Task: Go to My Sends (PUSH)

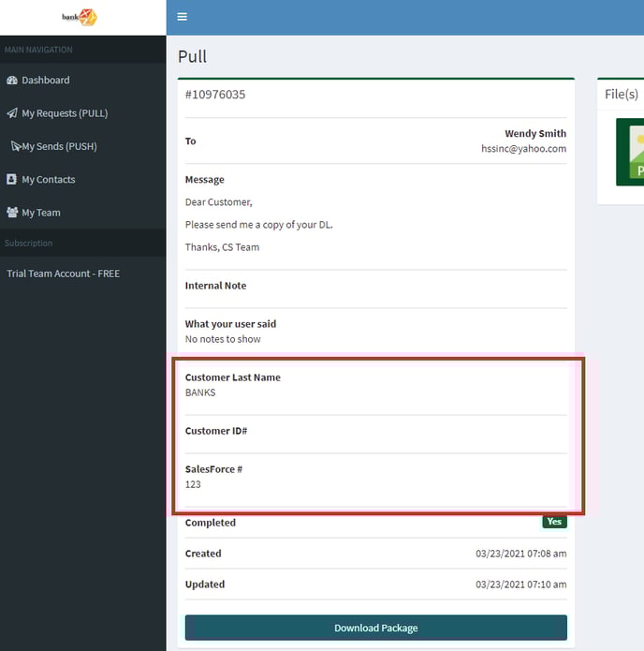Action: tap(59, 146)
